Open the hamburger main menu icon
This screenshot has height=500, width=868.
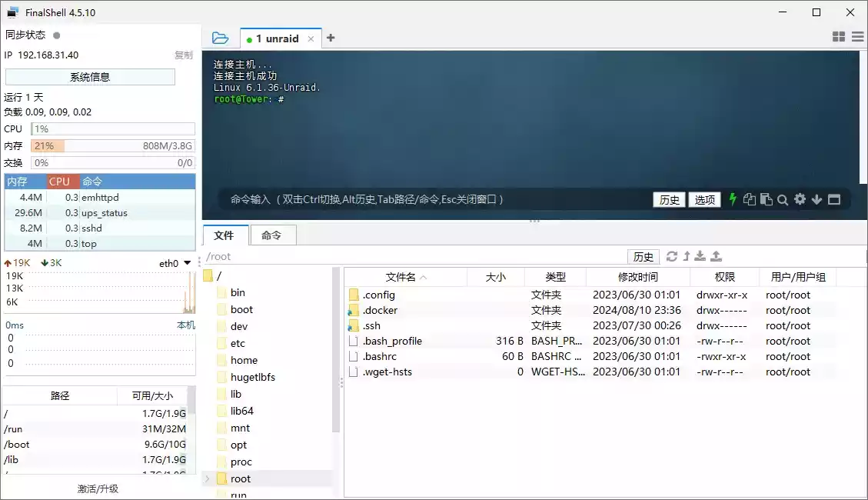[857, 37]
